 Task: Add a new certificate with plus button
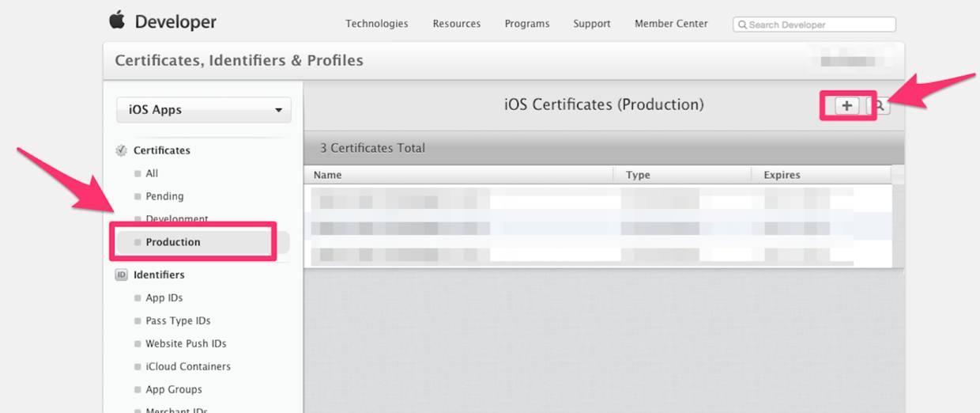tap(846, 105)
